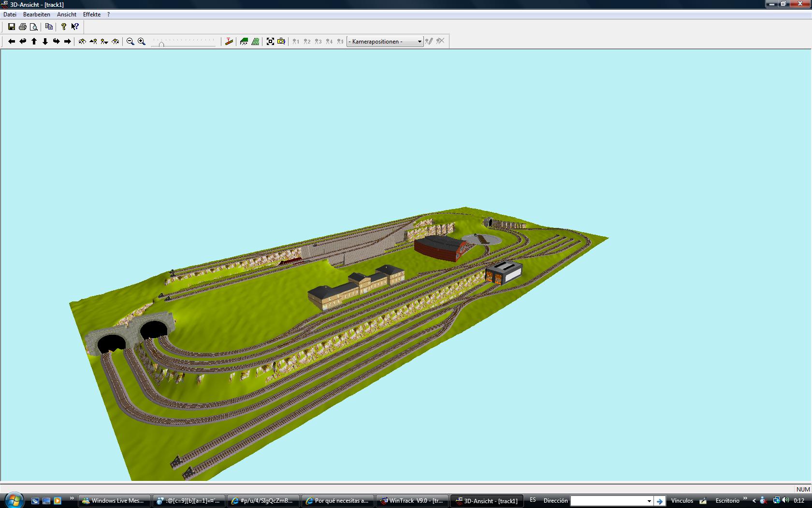Open the Ansicht menu
The height and width of the screenshot is (508, 812).
67,15
